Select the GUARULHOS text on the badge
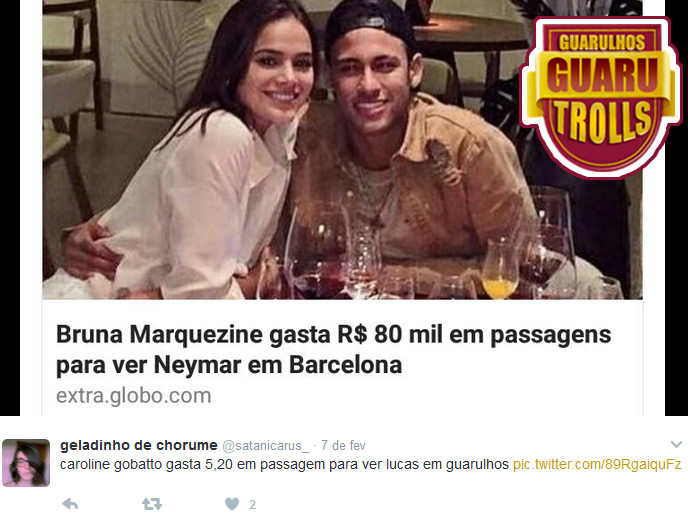This screenshot has height=521, width=688. pyautogui.click(x=602, y=42)
